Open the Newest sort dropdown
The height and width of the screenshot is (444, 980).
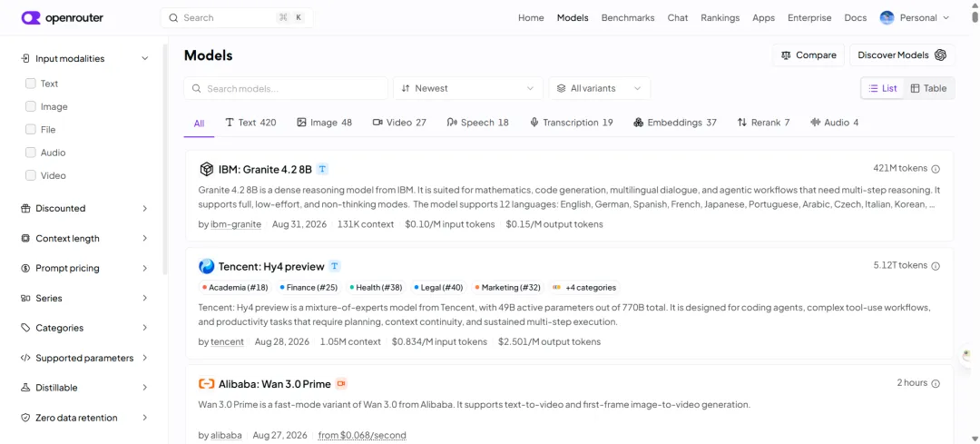click(467, 88)
